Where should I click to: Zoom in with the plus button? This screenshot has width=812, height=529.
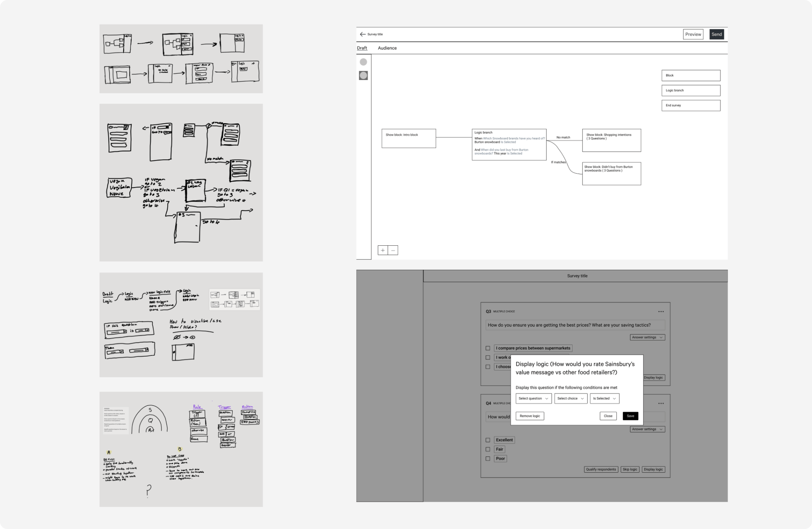click(383, 250)
